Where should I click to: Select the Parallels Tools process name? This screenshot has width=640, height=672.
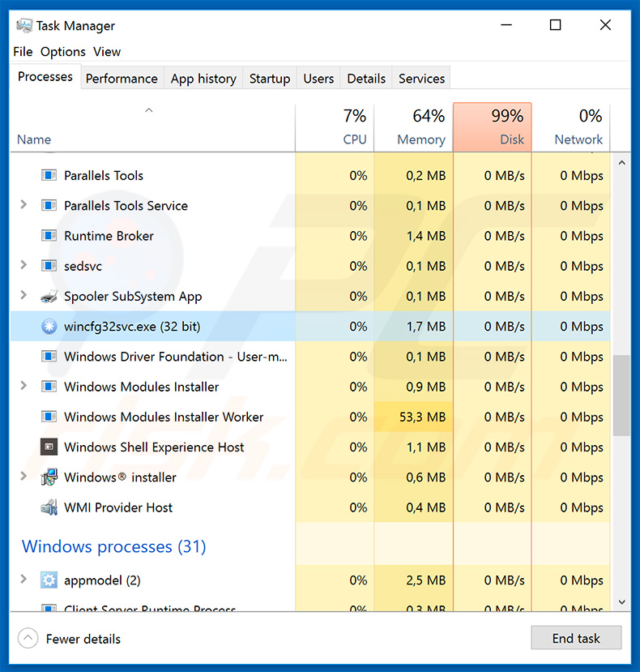click(x=103, y=176)
